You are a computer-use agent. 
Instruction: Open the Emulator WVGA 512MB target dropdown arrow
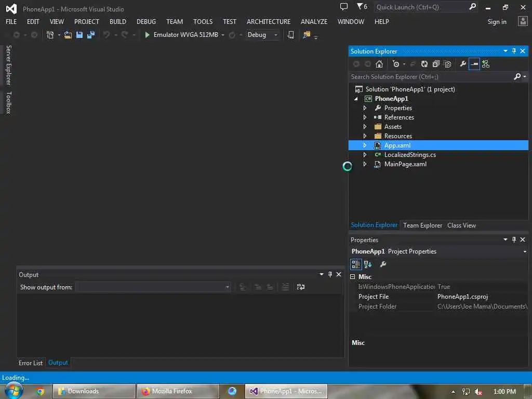tap(223, 35)
